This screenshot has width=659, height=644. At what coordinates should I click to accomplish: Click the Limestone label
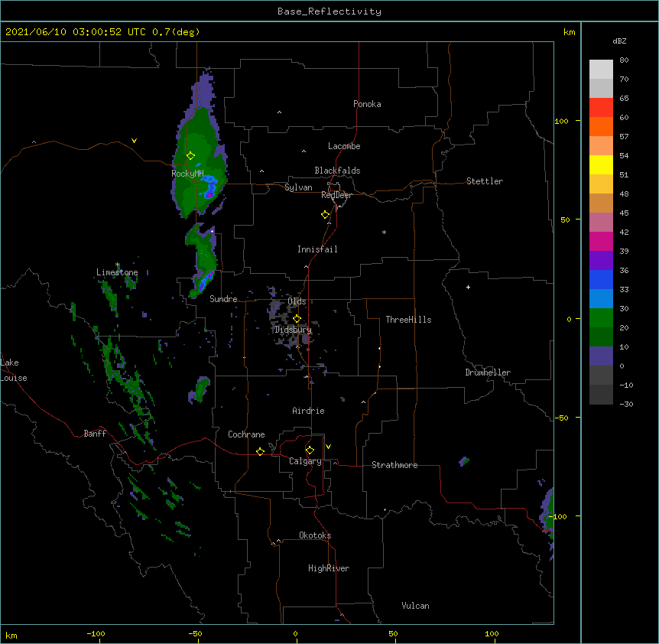click(117, 272)
